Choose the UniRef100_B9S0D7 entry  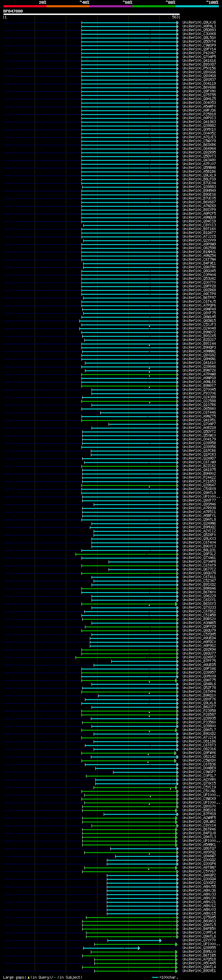click(x=199, y=64)
